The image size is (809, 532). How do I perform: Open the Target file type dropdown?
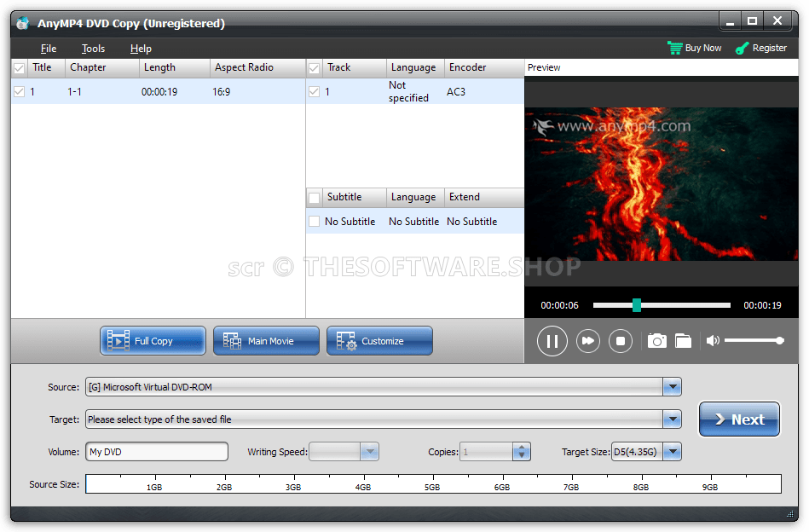click(x=673, y=419)
